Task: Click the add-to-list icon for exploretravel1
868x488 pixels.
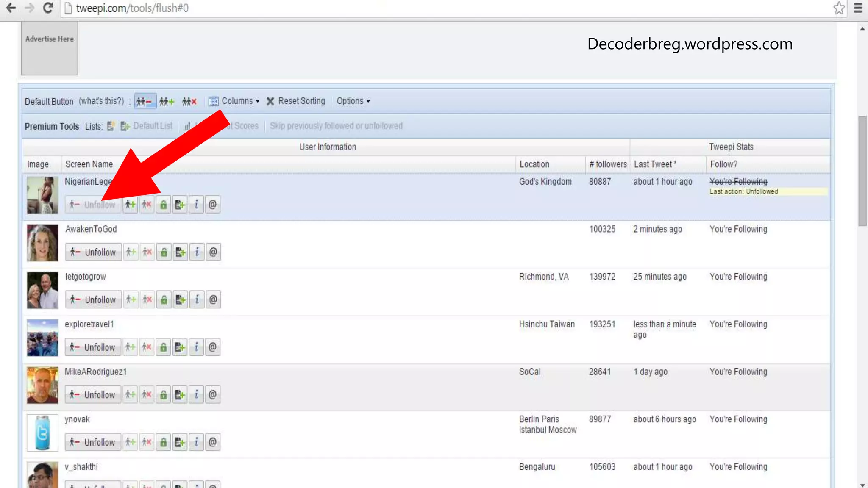Action: point(180,347)
